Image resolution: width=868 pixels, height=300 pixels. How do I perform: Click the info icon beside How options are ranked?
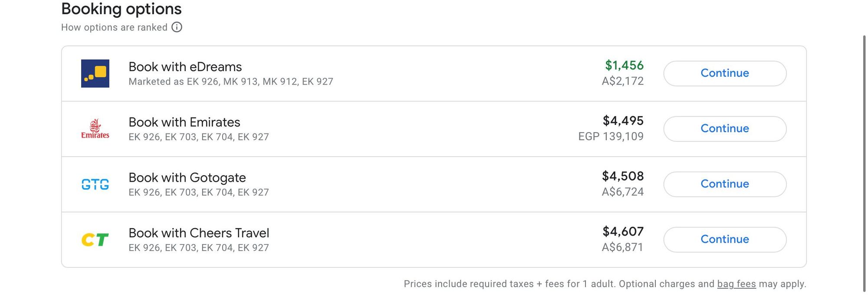click(177, 27)
